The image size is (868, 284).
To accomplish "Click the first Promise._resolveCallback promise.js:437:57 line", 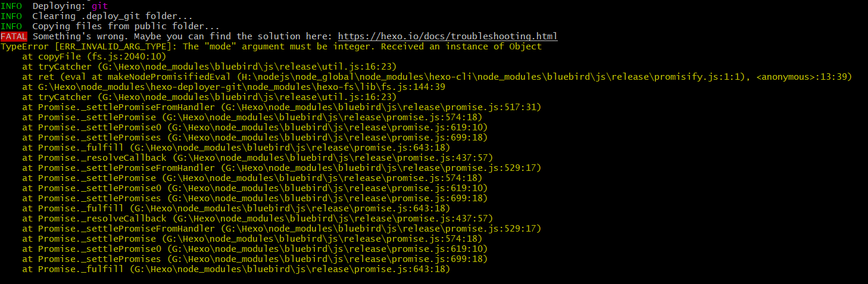I will [x=258, y=158].
